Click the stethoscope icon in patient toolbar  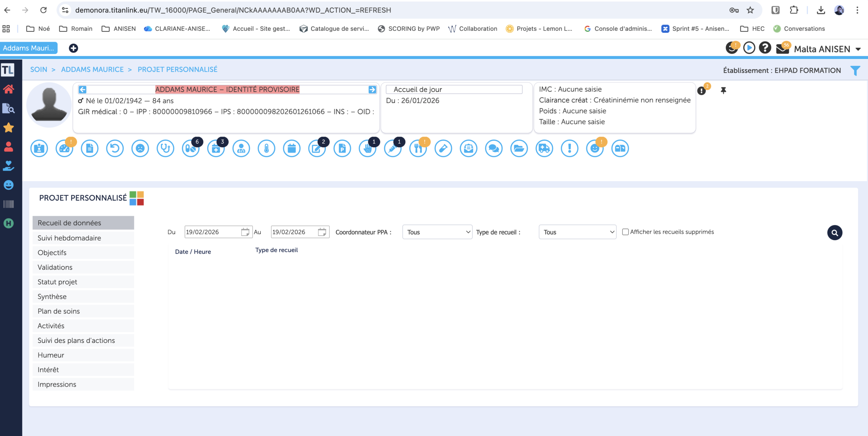point(165,148)
